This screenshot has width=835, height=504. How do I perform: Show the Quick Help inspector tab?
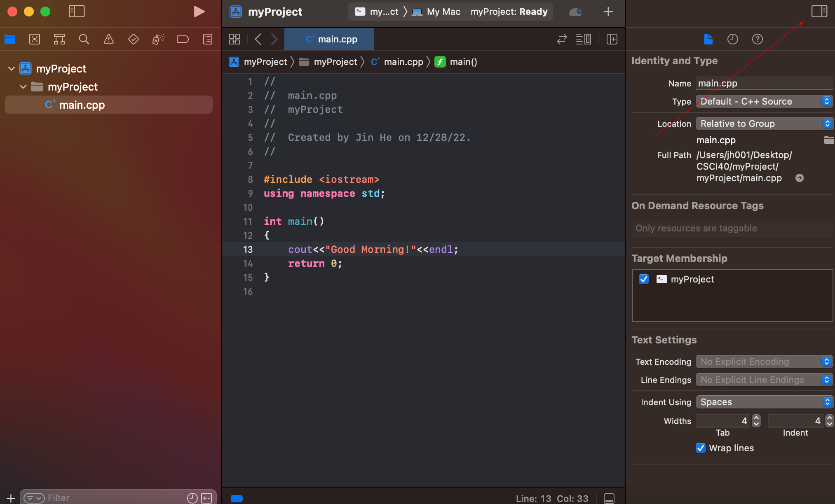[x=758, y=39]
